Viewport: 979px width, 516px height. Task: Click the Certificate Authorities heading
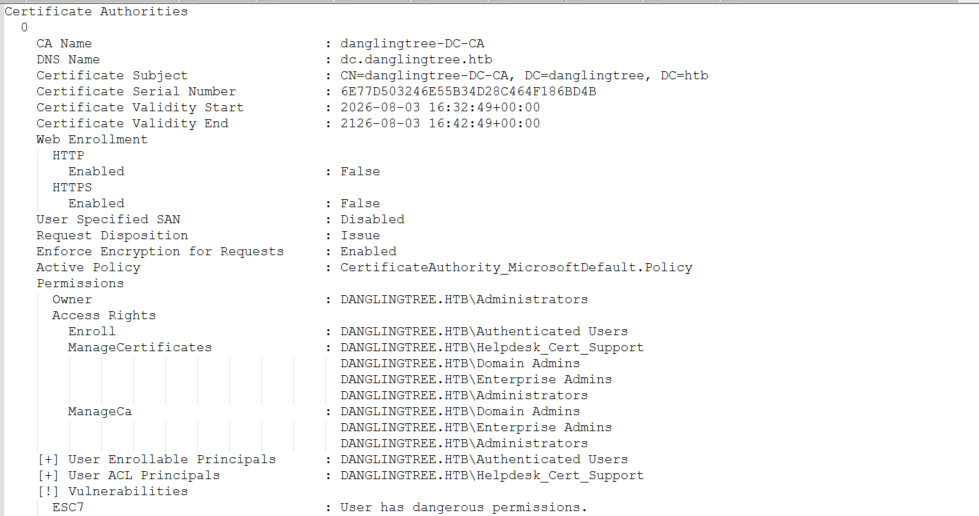pos(96,11)
